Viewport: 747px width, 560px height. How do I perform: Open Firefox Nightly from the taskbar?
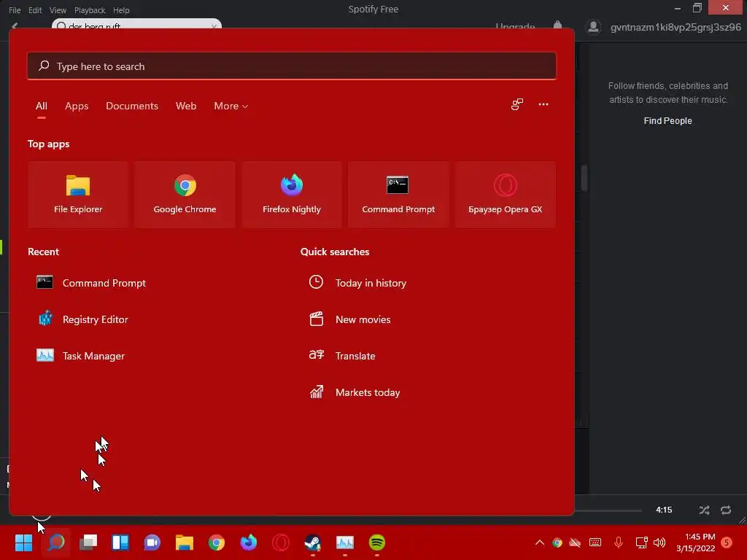click(x=248, y=542)
